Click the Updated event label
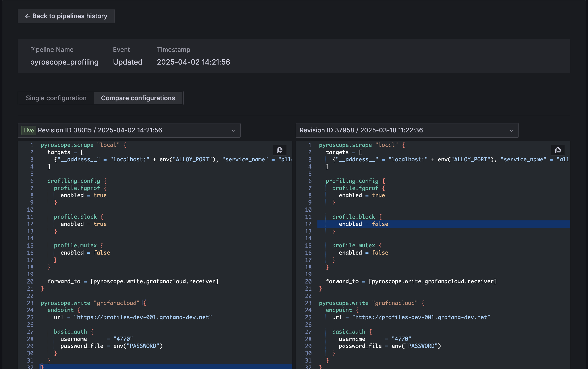 tap(127, 62)
